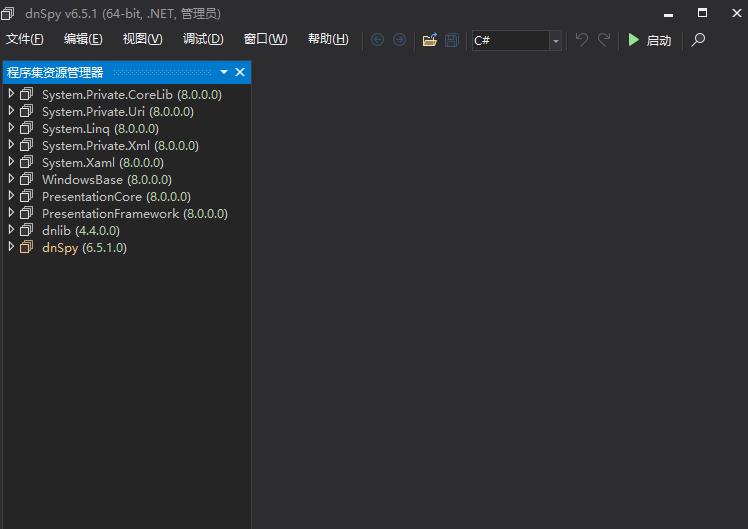Expand the System.Private.Uri node
The height and width of the screenshot is (529, 748).
click(x=11, y=111)
